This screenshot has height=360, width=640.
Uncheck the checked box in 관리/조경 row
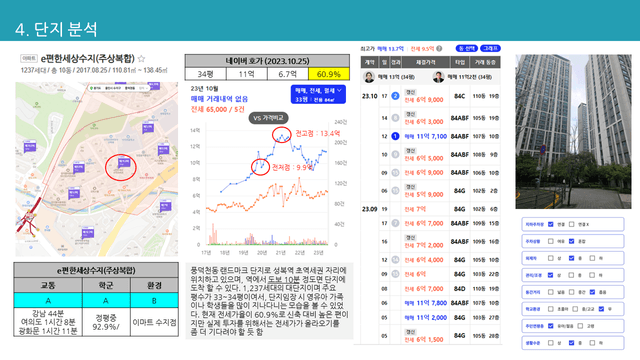(x=551, y=275)
